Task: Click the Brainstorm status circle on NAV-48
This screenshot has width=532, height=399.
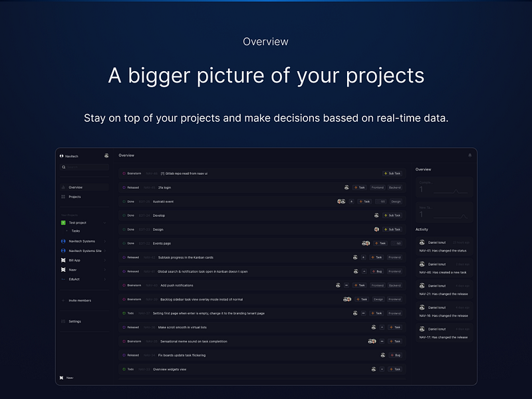Action: click(125, 172)
